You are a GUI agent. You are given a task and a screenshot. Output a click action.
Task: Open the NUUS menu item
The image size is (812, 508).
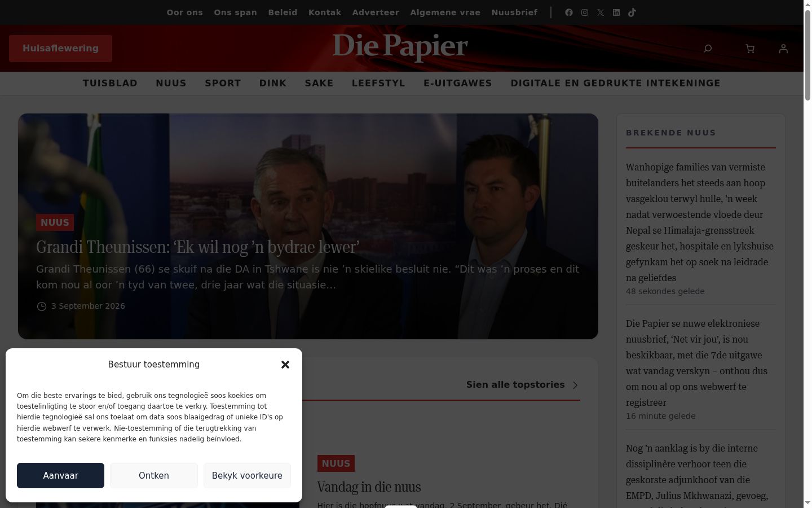click(171, 84)
